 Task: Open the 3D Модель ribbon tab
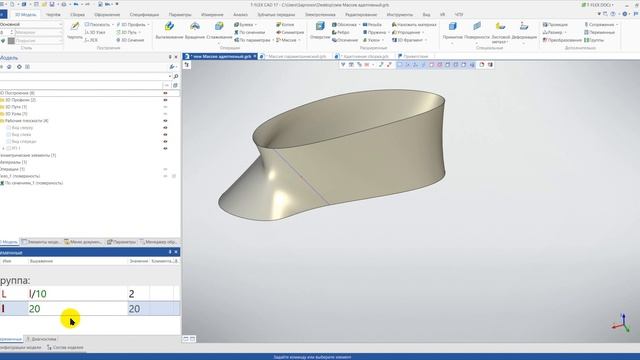coord(25,14)
